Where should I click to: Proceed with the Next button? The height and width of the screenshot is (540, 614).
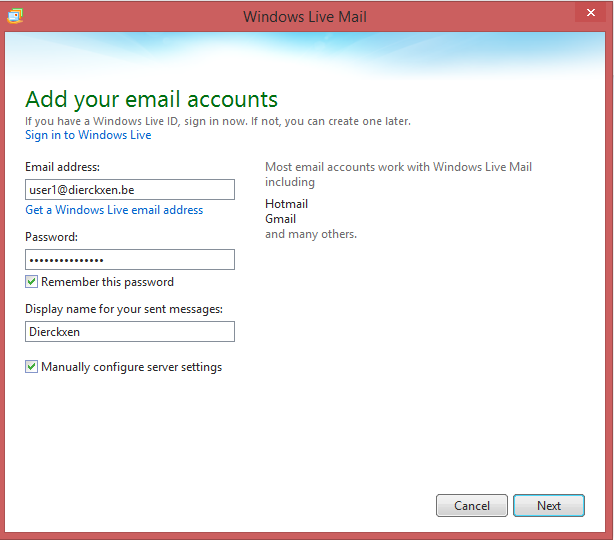tap(548, 506)
